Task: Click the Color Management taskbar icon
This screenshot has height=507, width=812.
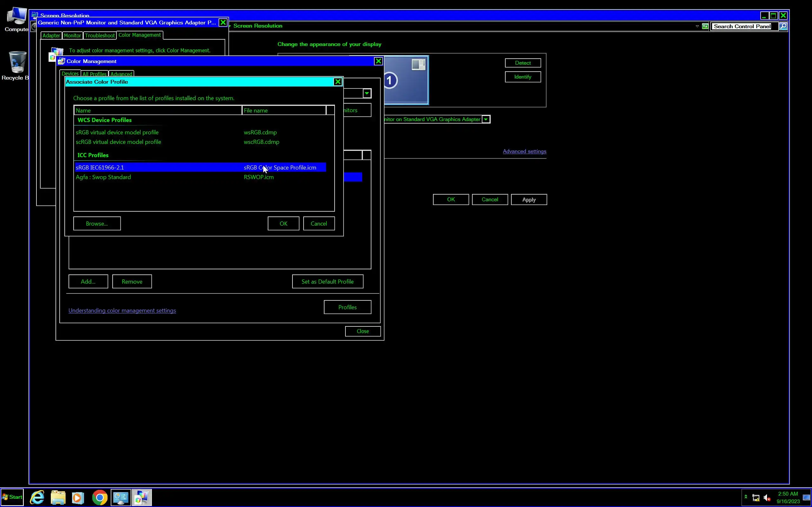Action: pos(141,497)
